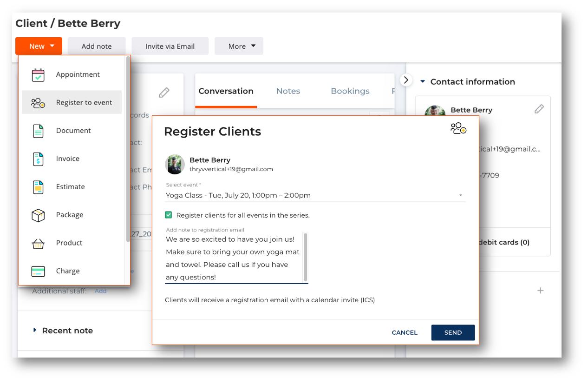Click the Add link for Additional staff
The image size is (588, 378).
pyautogui.click(x=100, y=291)
